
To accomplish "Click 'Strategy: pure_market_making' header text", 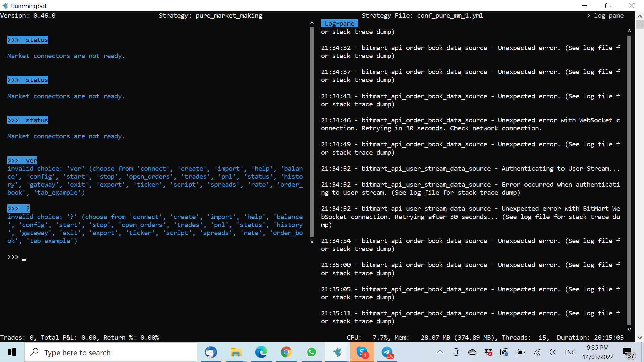I will tap(210, 16).
